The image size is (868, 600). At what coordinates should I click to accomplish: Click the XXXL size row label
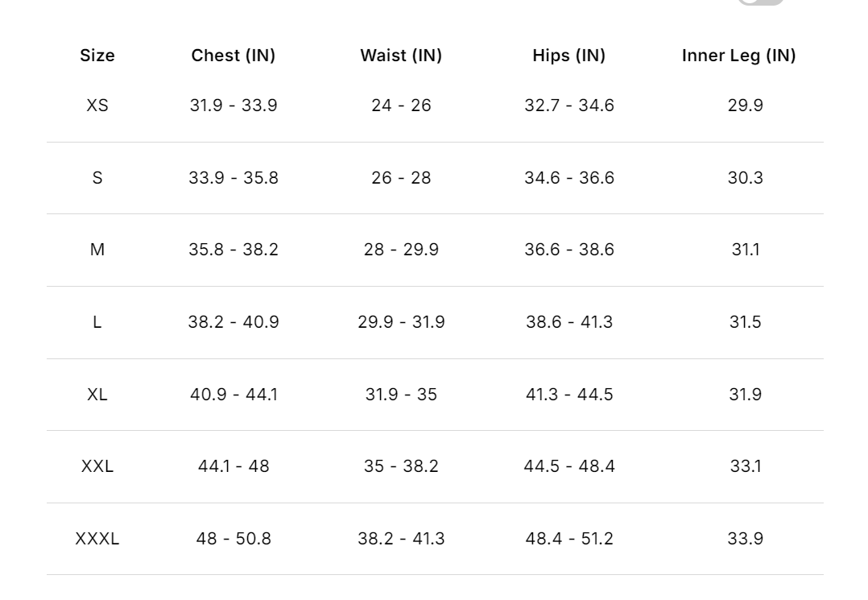pos(97,539)
